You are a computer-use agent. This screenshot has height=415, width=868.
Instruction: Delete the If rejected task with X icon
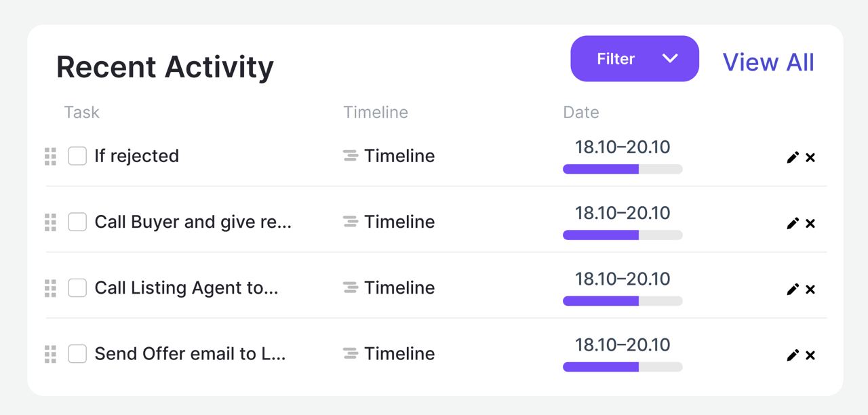810,157
